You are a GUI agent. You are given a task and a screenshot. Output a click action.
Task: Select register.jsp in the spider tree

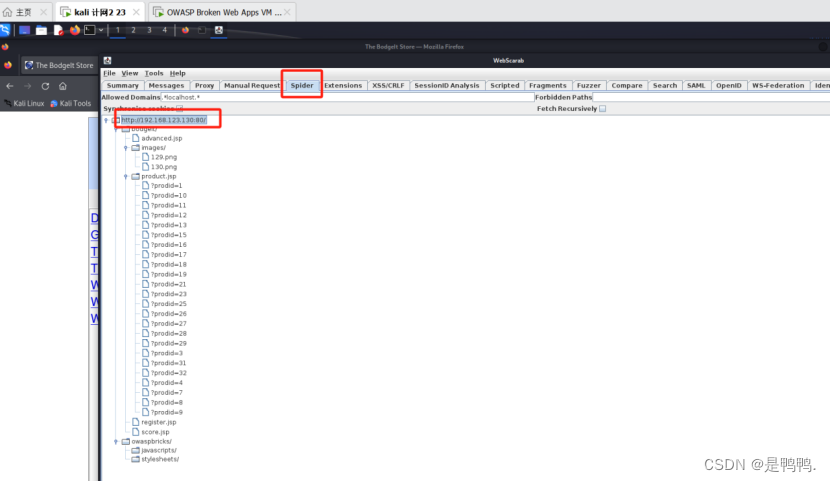click(158, 423)
